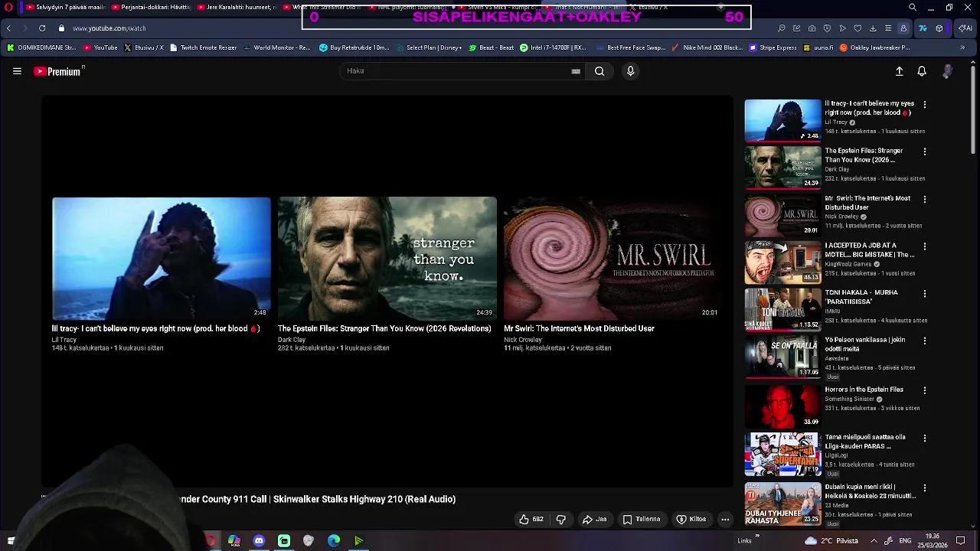The image size is (980, 551).
Task: Open options menu for Epstein Files sidebar video
Action: pos(924,152)
